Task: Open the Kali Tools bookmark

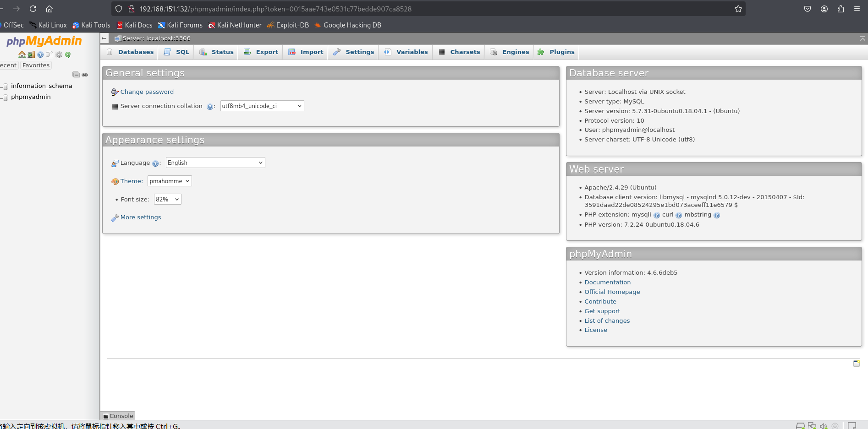Action: coord(91,25)
